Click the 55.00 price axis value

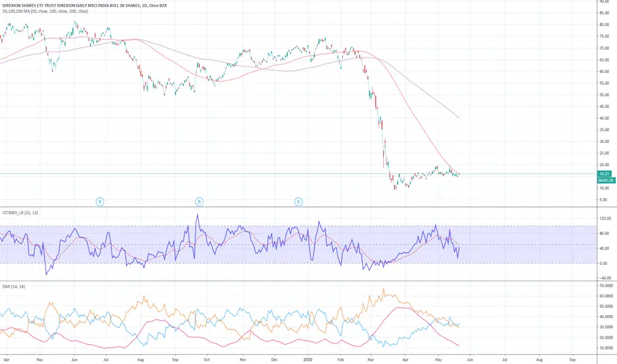(x=604, y=83)
